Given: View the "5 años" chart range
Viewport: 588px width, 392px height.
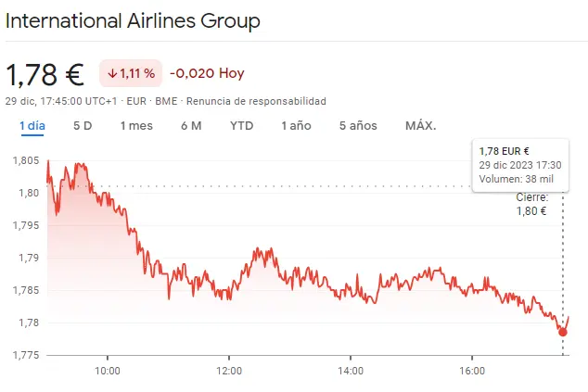Looking at the screenshot, I should click(358, 126).
